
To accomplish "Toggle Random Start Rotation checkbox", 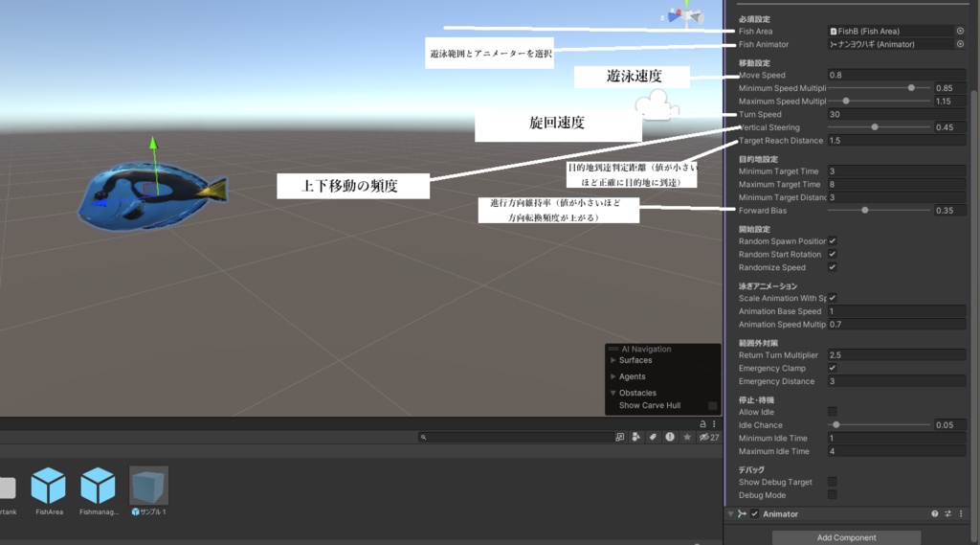I will (x=832, y=254).
